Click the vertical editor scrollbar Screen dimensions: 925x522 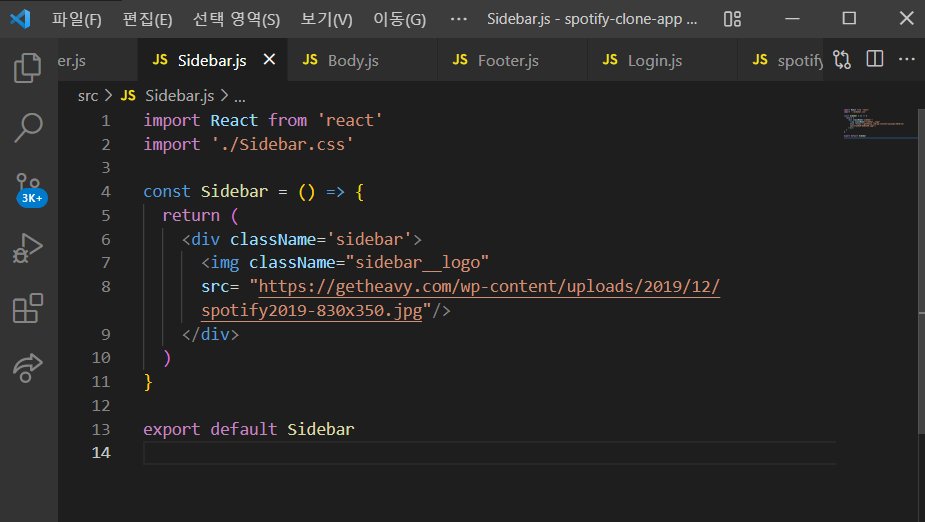tap(921, 271)
